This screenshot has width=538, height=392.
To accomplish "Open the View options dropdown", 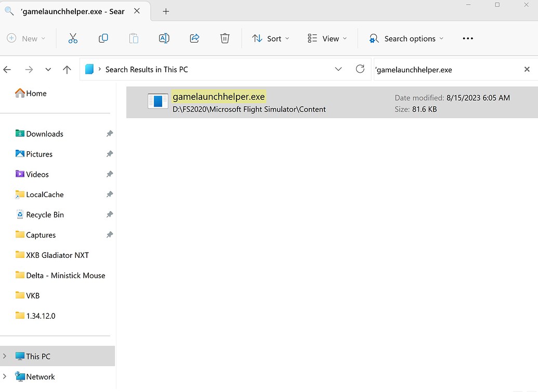I will point(326,38).
